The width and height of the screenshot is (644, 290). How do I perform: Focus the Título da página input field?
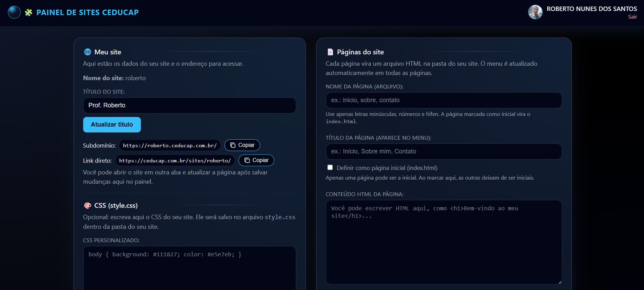[x=444, y=151]
